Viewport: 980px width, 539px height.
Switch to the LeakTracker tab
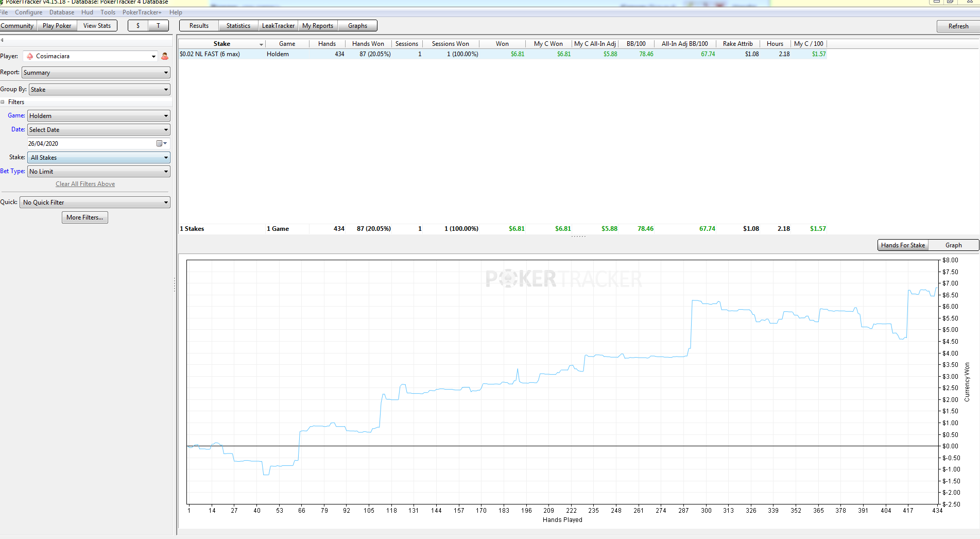coord(278,26)
